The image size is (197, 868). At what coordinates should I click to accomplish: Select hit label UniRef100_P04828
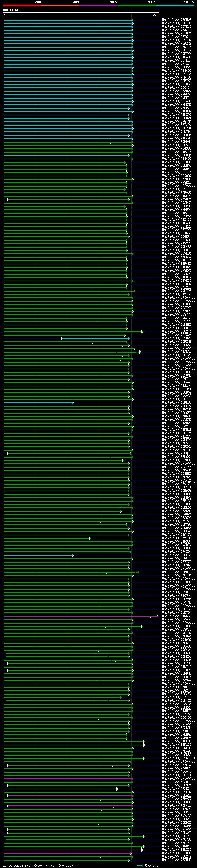tap(177, 769)
